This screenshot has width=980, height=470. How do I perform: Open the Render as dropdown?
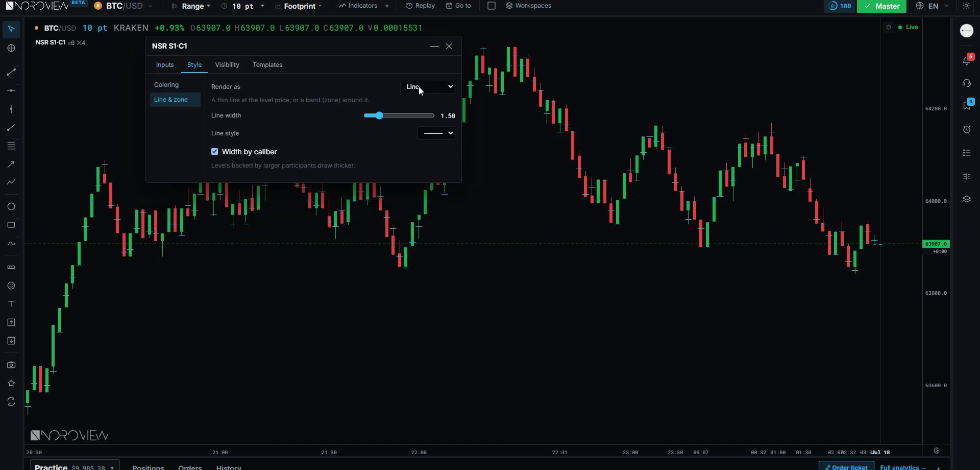428,87
